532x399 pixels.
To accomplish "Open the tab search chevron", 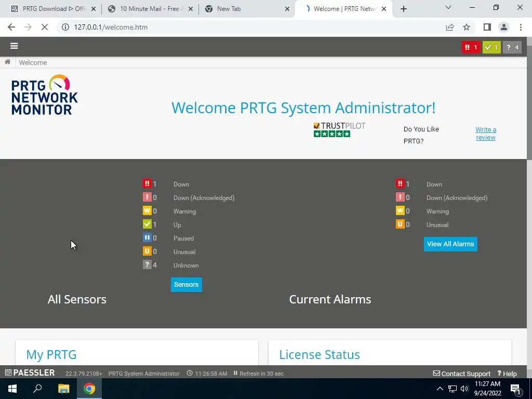I will click(x=448, y=7).
